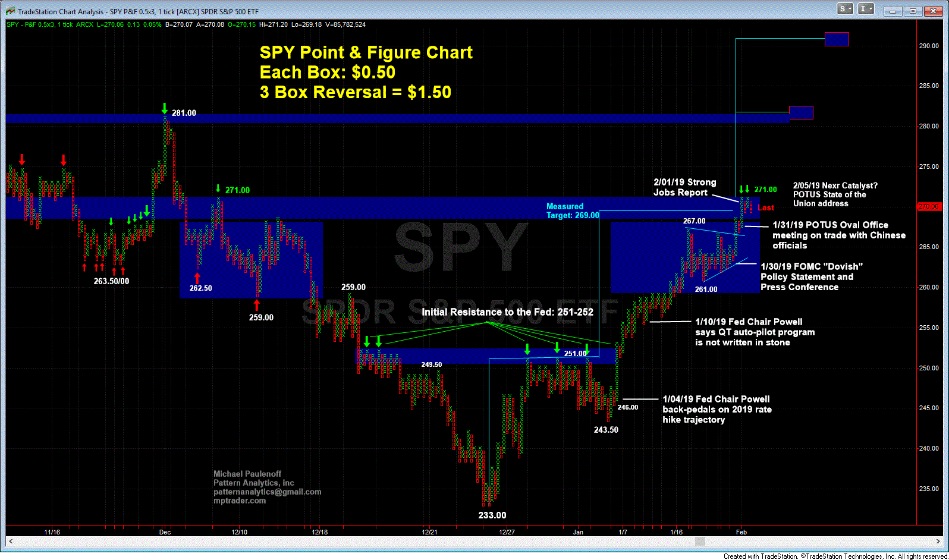Select the '1/04/19 Fed Chair Powell back-pedals' annotation
Screen dimensions: 949x560
[717, 409]
